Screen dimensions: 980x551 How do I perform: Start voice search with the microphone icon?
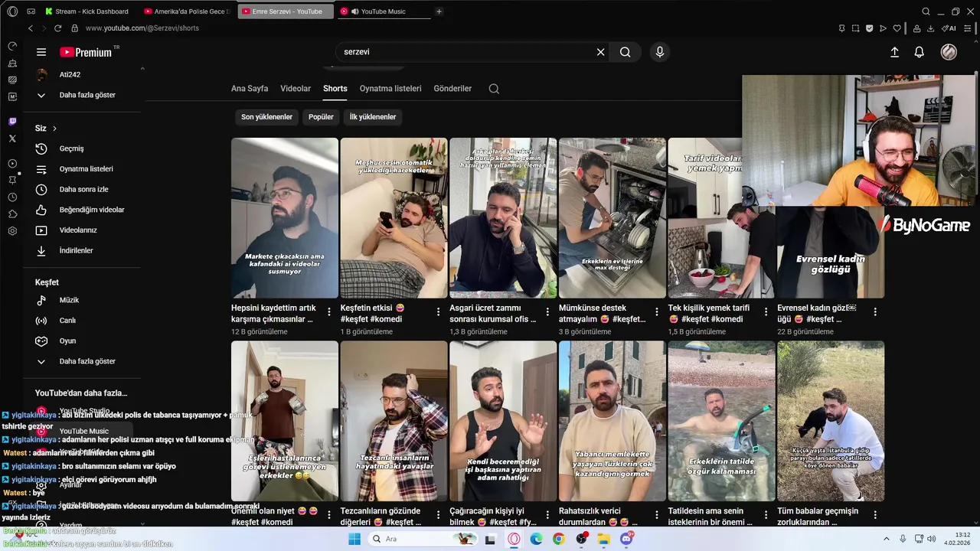click(660, 52)
